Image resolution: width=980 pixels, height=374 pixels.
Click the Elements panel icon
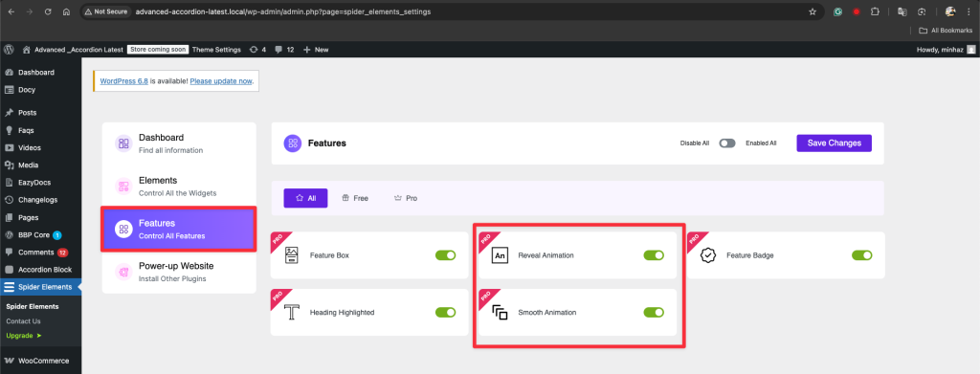click(x=123, y=187)
